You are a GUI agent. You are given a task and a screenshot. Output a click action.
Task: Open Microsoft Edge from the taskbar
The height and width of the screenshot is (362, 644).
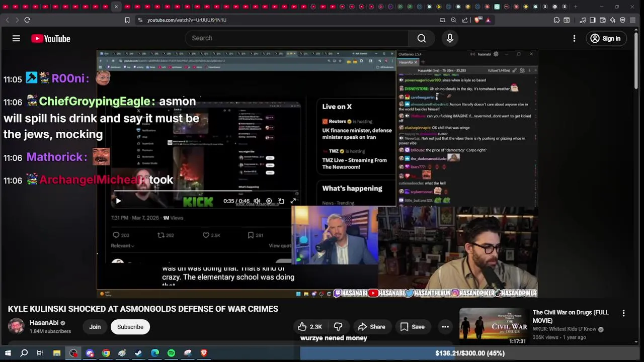154,353
